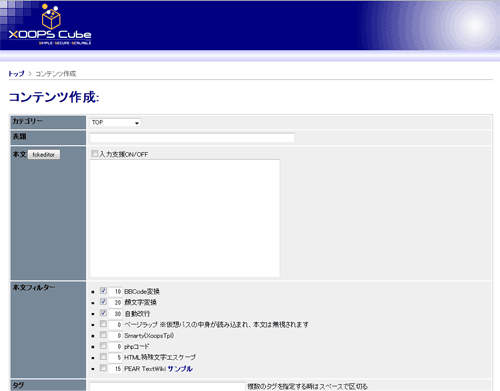Viewport: 500px width, 391px height.
Task: Click the ページラップ order number field
Action: (116, 325)
